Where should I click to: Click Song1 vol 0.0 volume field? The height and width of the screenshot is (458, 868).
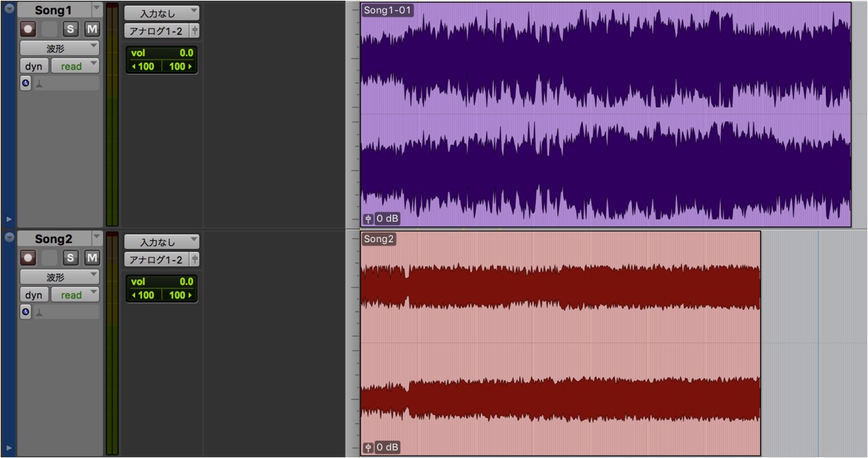162,53
